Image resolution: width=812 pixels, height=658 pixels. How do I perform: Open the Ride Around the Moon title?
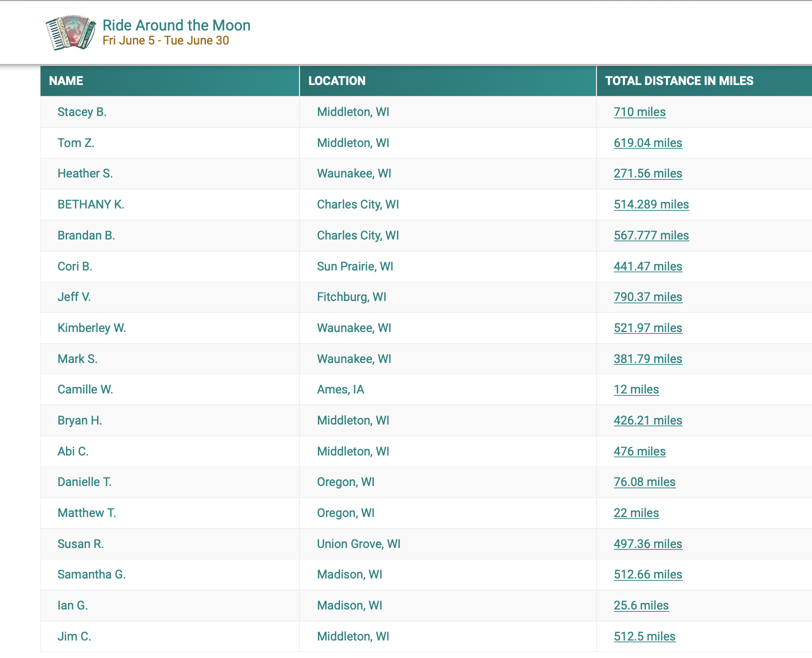point(176,25)
